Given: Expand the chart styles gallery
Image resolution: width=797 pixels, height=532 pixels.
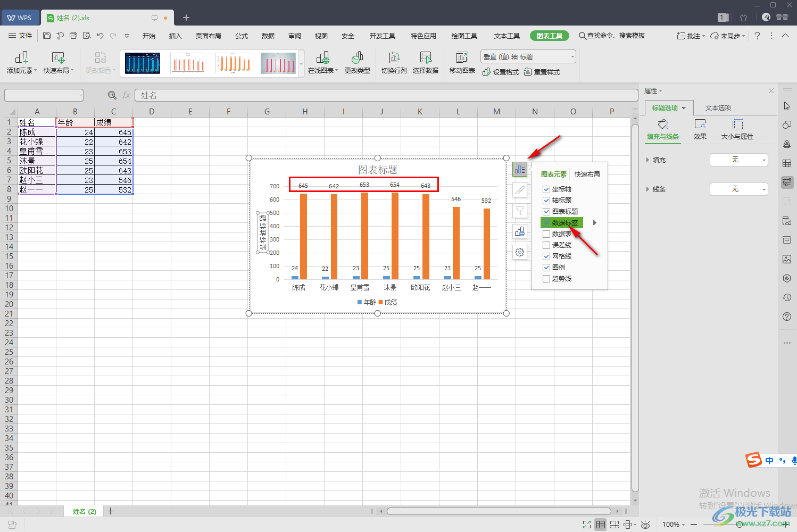Looking at the screenshot, I should click(x=302, y=63).
